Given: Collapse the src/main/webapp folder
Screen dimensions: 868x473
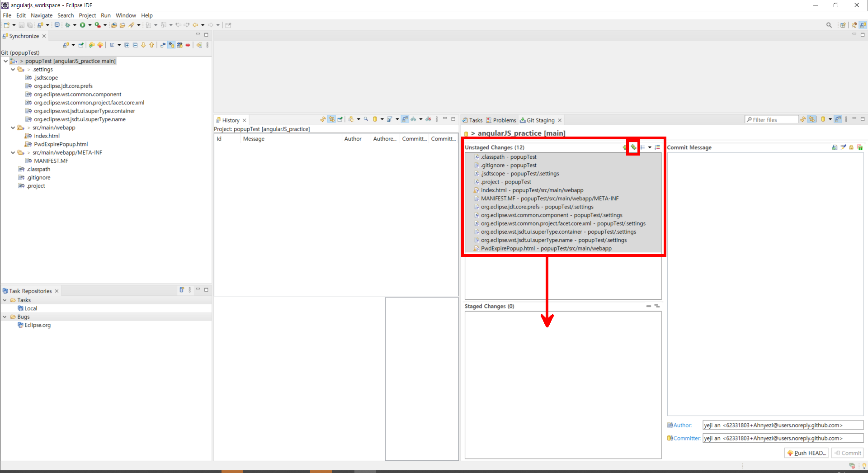Looking at the screenshot, I should tap(13, 128).
